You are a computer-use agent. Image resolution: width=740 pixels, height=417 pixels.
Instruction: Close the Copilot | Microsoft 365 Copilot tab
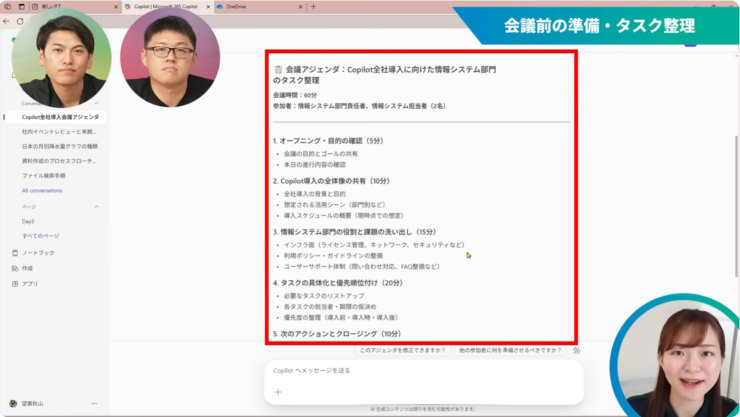coord(208,7)
